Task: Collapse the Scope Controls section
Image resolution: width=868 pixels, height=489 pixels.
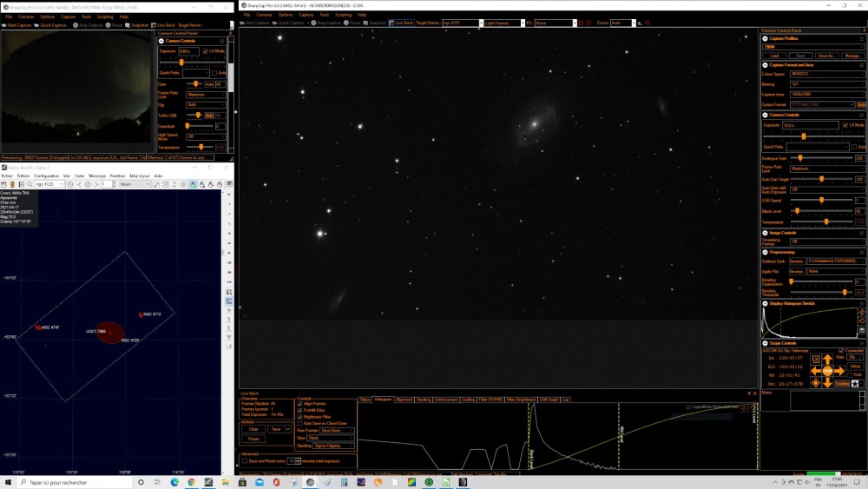Action: (765, 343)
